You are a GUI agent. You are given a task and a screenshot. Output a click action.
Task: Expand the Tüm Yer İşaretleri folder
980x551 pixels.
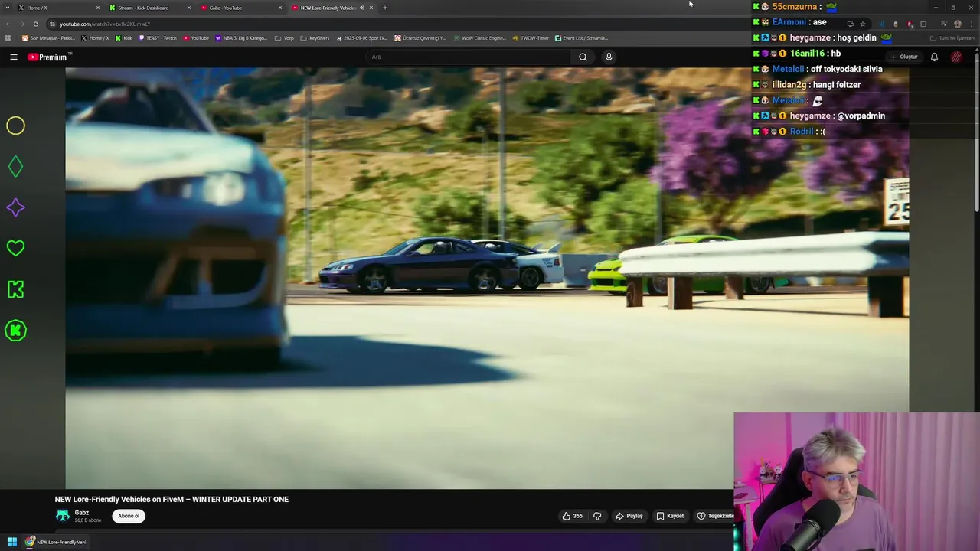pos(952,37)
